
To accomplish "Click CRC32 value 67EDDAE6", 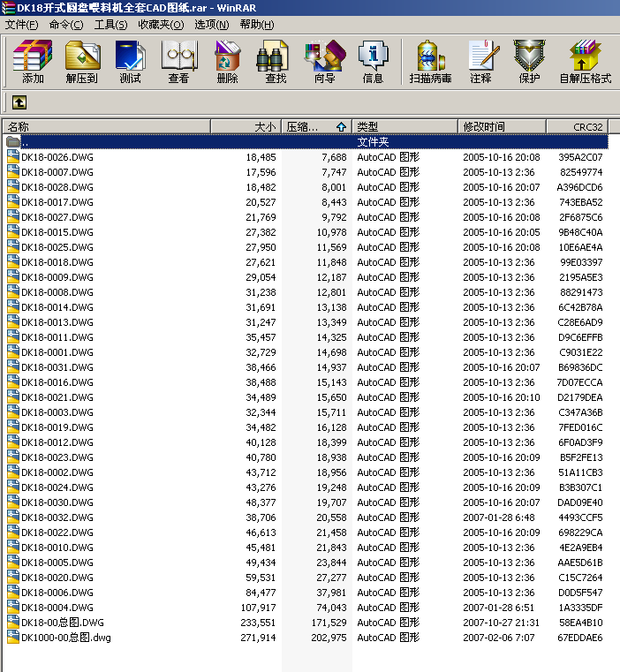I will pos(580,638).
